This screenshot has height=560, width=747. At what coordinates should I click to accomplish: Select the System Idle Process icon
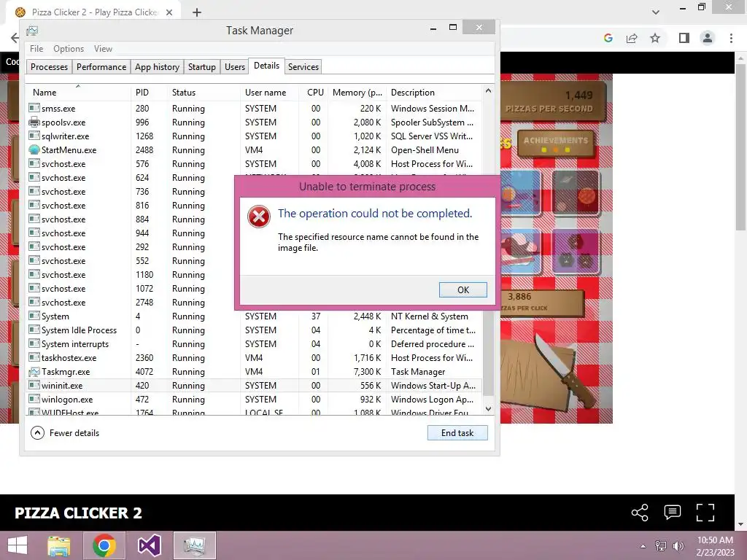tap(34, 330)
